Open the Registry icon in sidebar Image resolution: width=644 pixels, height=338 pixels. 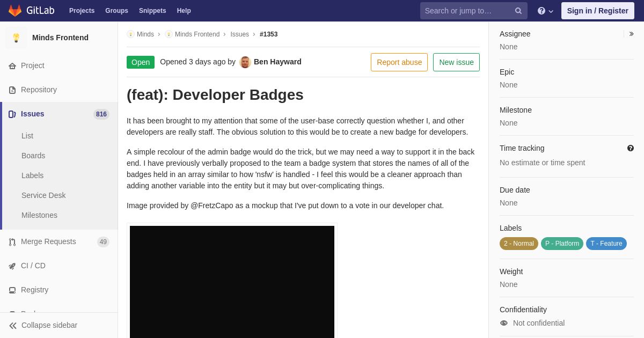(12, 290)
